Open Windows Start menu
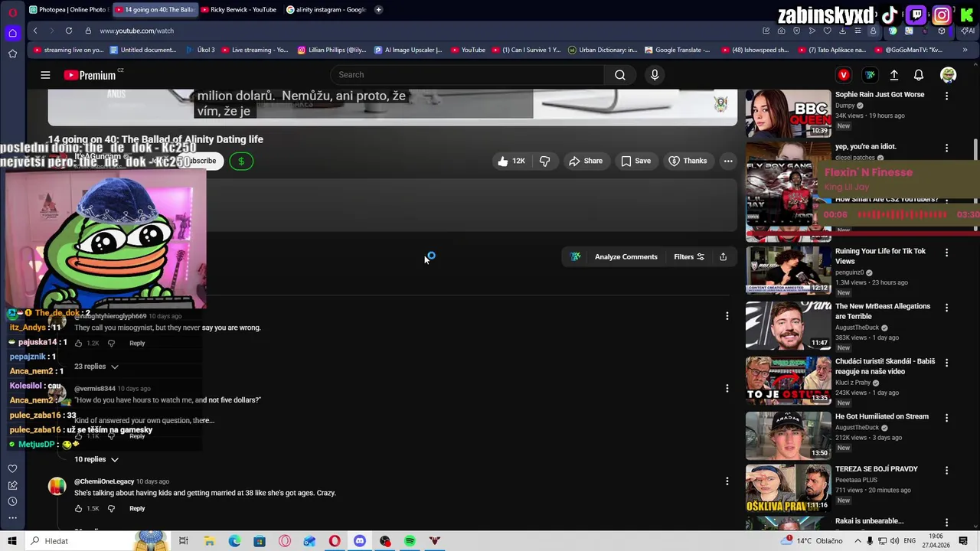980x551 pixels. point(12,541)
